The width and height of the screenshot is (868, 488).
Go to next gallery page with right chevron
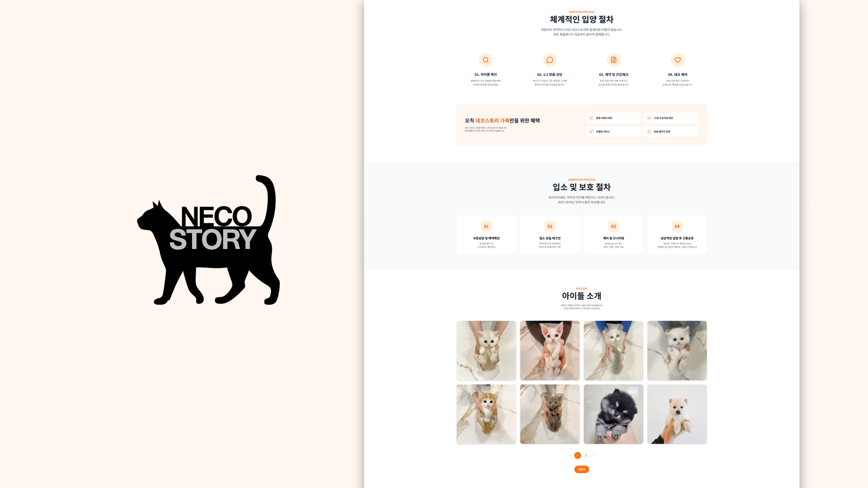click(x=594, y=455)
